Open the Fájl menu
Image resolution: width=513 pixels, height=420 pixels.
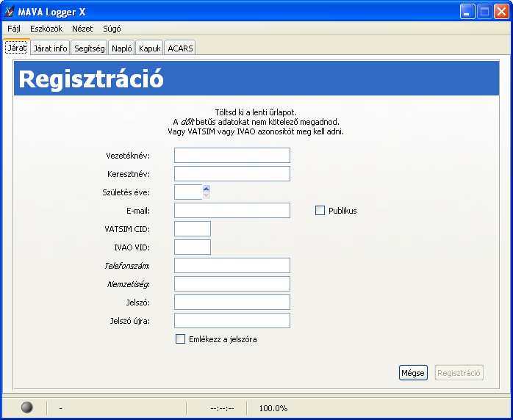tap(14, 29)
